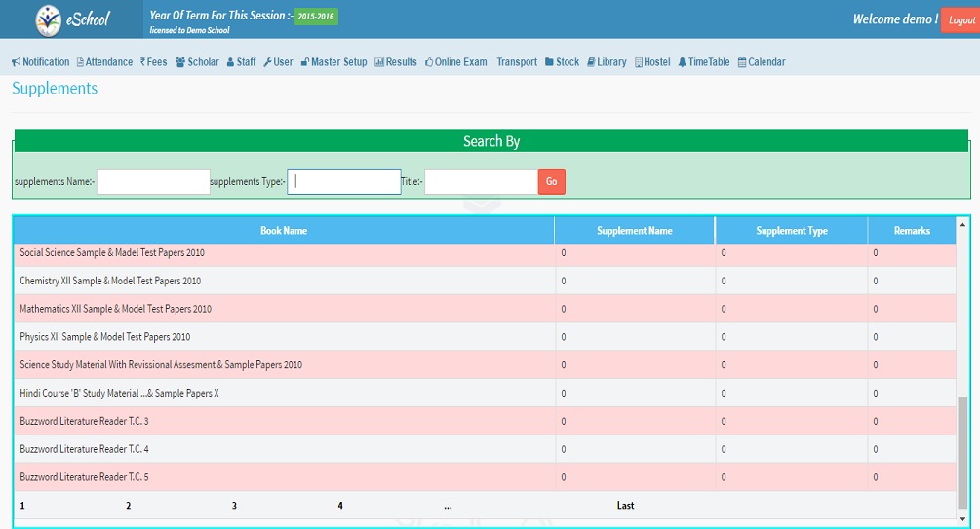Click the 2015-2016 session badge
Image resolution: width=980 pixels, height=529 pixels.
[x=316, y=17]
